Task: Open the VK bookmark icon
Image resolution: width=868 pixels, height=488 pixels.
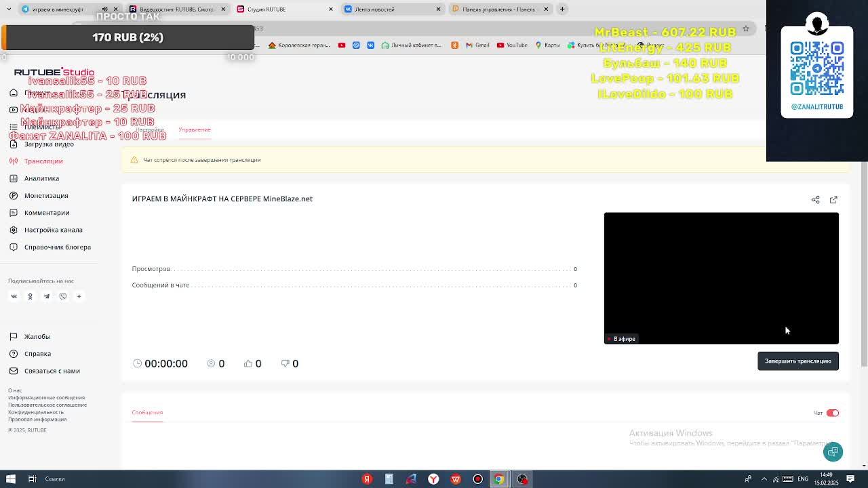Action: pos(370,45)
